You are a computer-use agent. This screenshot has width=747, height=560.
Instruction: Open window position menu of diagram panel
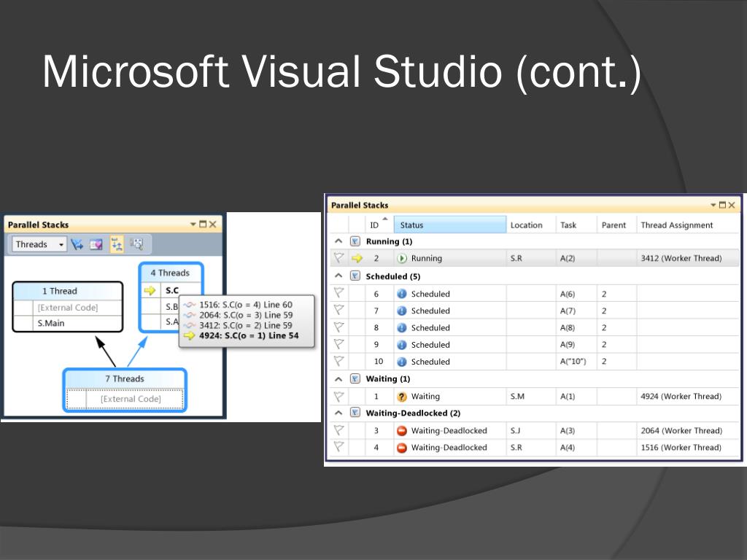(x=193, y=225)
